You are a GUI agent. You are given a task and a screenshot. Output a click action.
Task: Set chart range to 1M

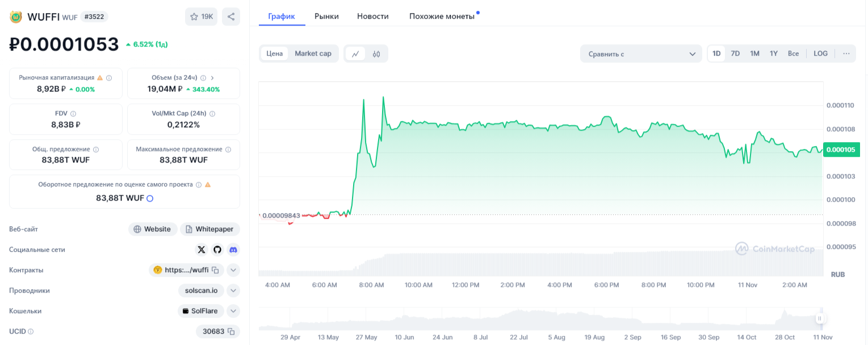tap(754, 53)
